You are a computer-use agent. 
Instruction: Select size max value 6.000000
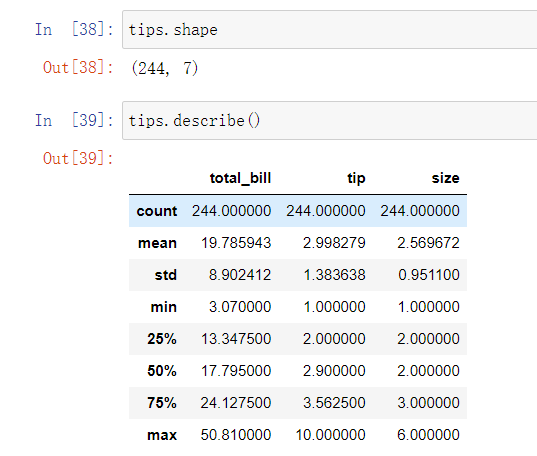(428, 435)
